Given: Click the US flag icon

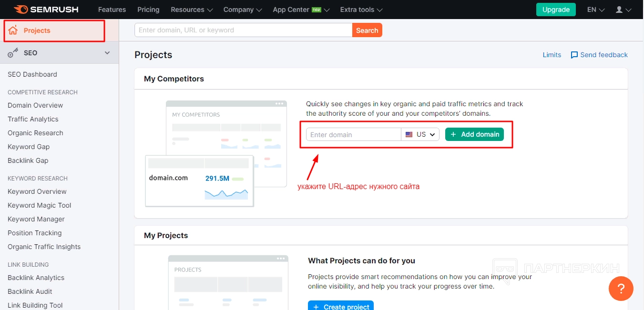Looking at the screenshot, I should tap(409, 135).
